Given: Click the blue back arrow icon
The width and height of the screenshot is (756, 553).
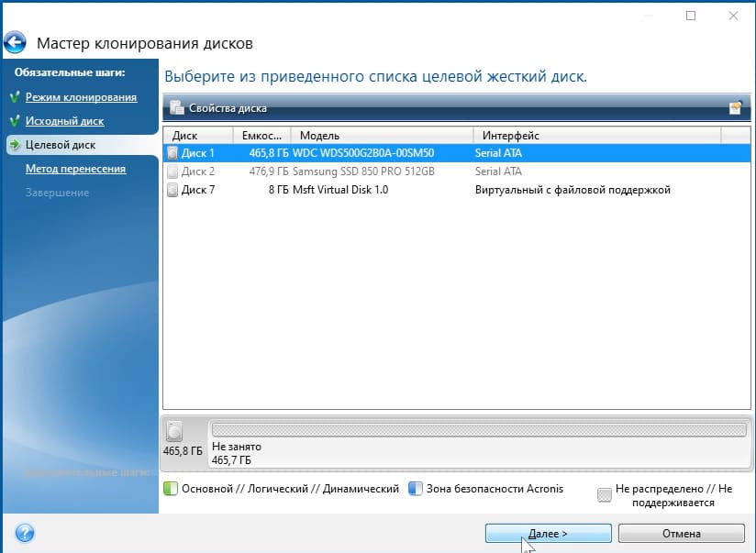Looking at the screenshot, I should pyautogui.click(x=15, y=42).
